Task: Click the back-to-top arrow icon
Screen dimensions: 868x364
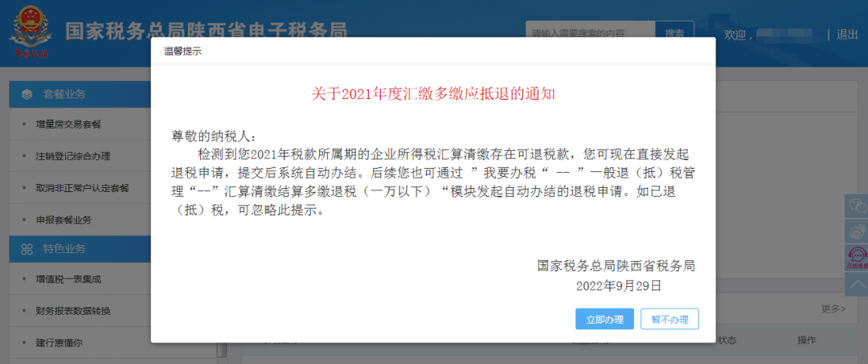Action: click(857, 284)
